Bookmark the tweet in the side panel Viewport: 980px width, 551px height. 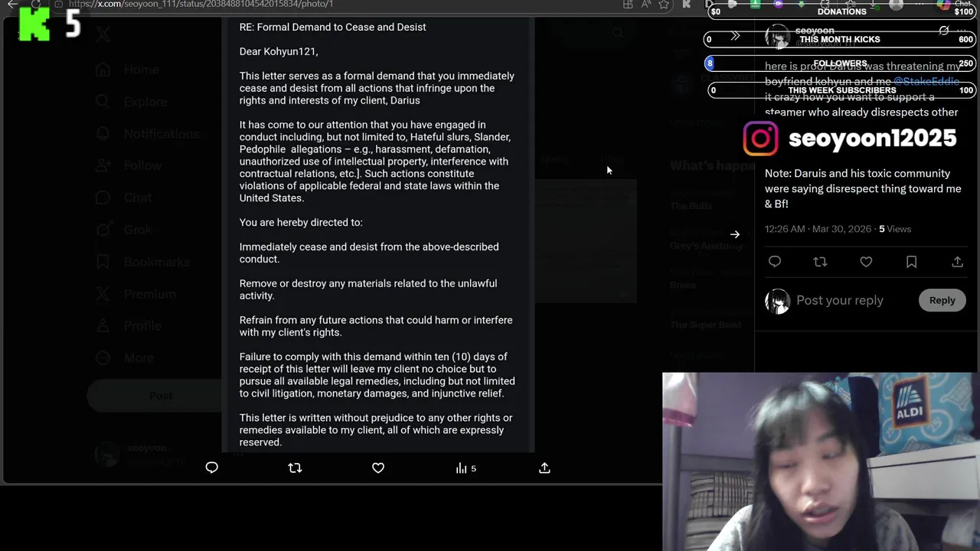tap(911, 262)
